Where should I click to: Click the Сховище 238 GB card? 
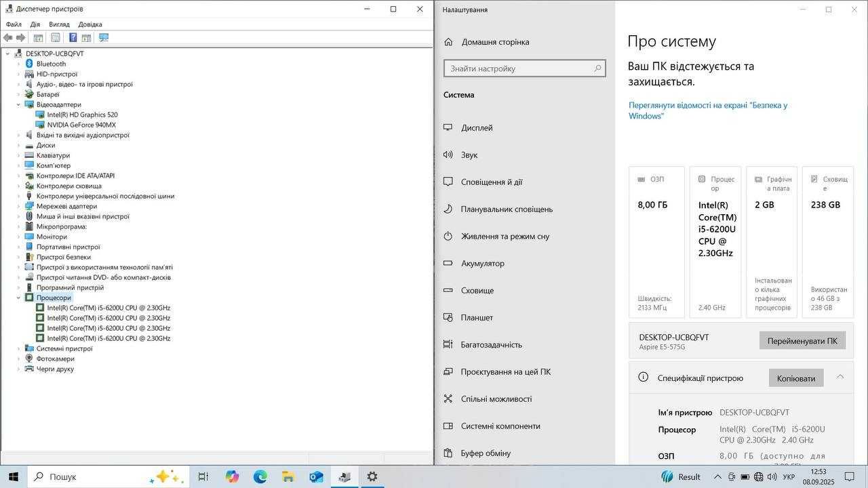coord(828,242)
